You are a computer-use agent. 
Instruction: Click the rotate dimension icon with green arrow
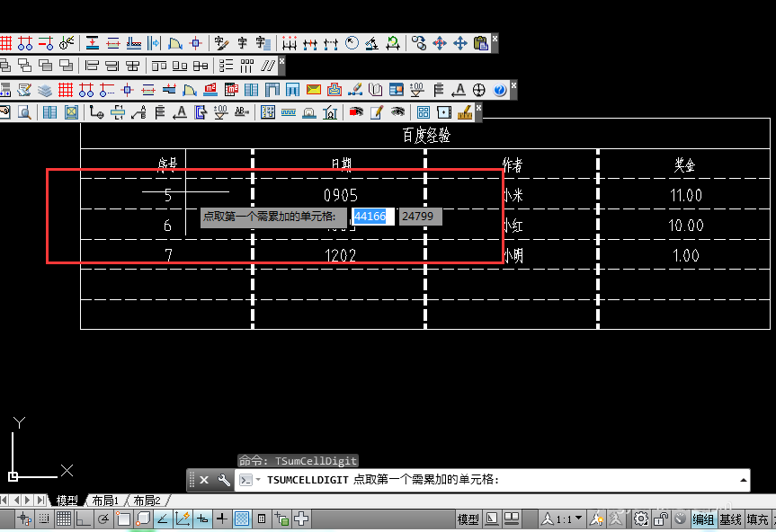click(393, 43)
